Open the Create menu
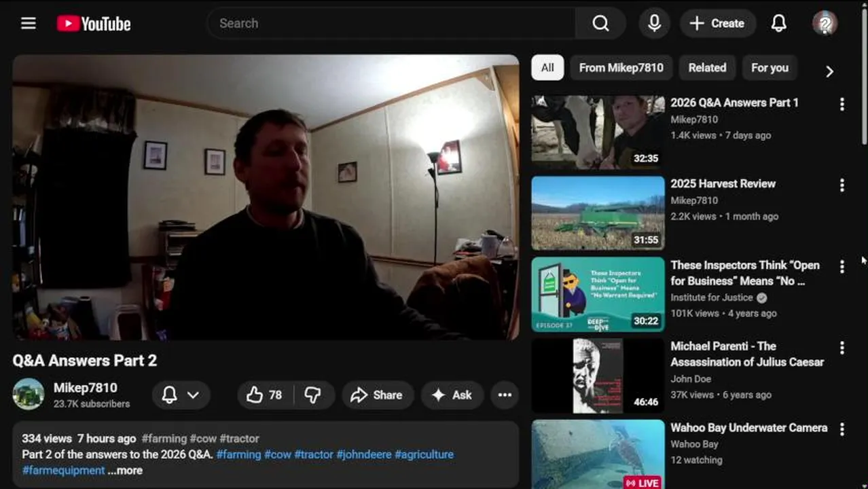This screenshot has width=868, height=489. (718, 23)
